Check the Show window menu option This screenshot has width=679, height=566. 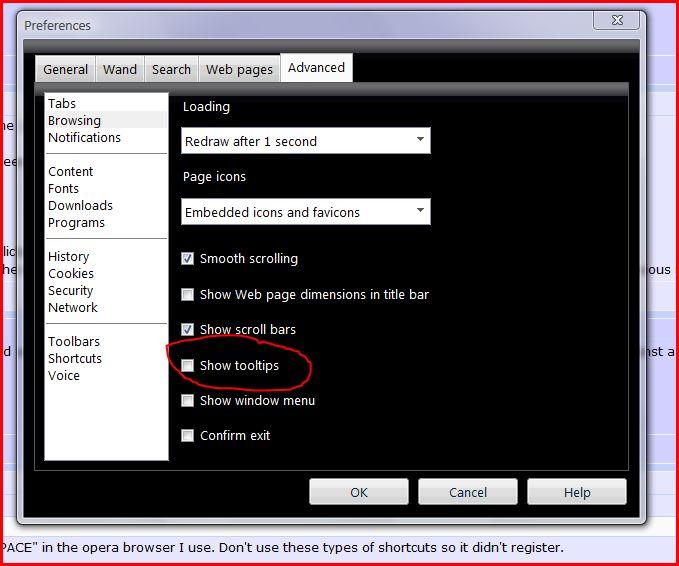pos(187,401)
